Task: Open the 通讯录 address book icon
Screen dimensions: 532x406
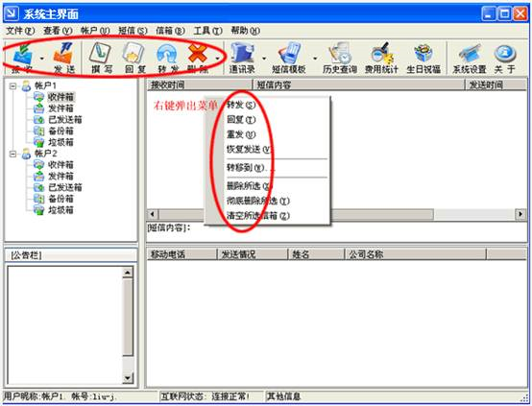Action: point(242,58)
